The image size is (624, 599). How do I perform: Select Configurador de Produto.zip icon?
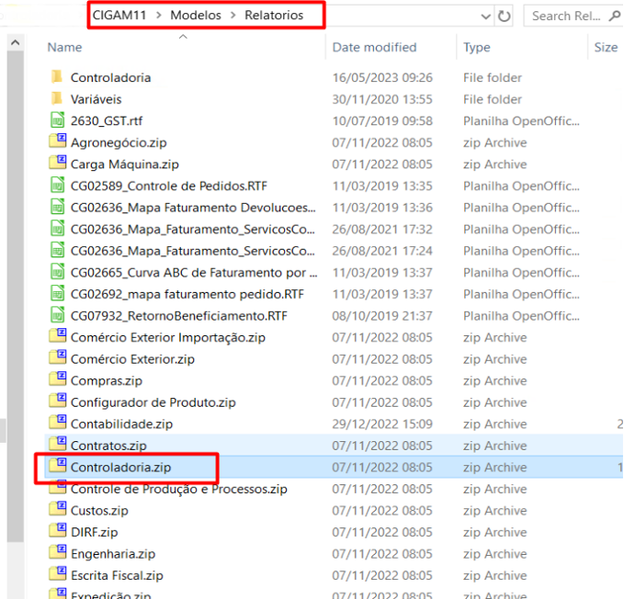[x=57, y=401]
